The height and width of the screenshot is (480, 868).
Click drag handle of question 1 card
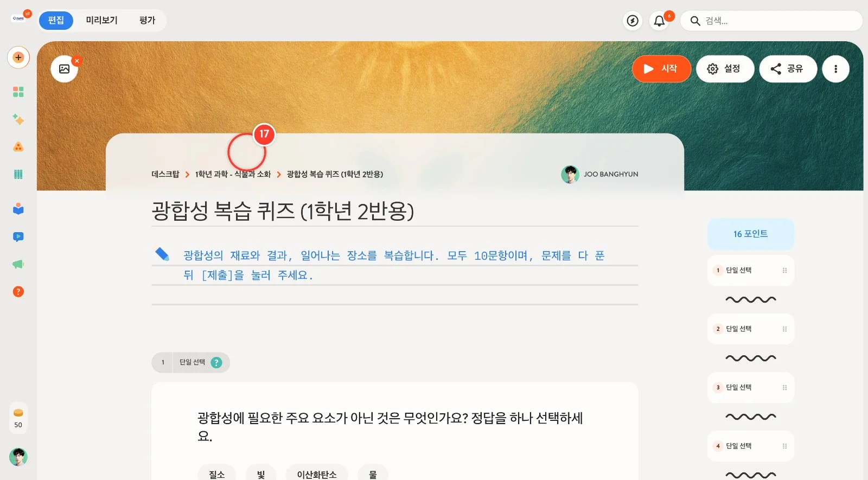784,270
